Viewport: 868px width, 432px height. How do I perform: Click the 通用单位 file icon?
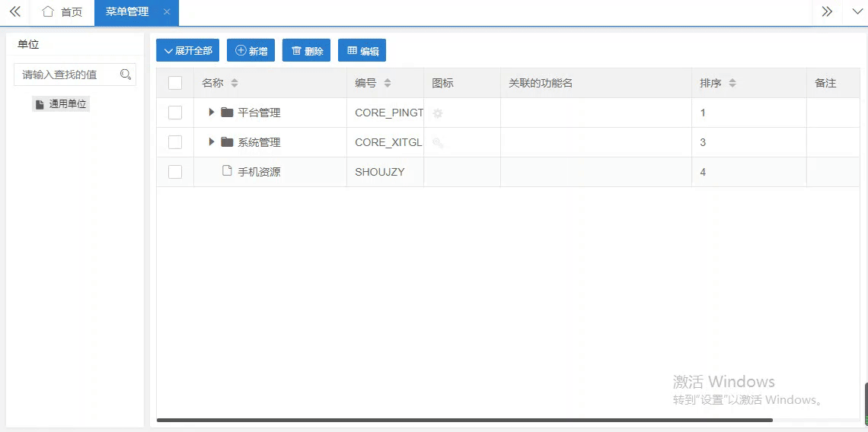40,104
